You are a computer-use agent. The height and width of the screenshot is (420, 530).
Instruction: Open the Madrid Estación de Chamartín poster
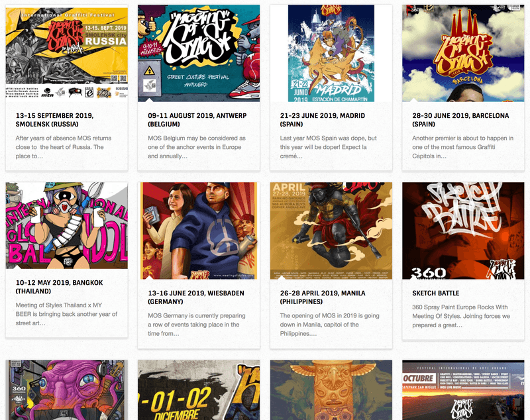[x=331, y=53]
